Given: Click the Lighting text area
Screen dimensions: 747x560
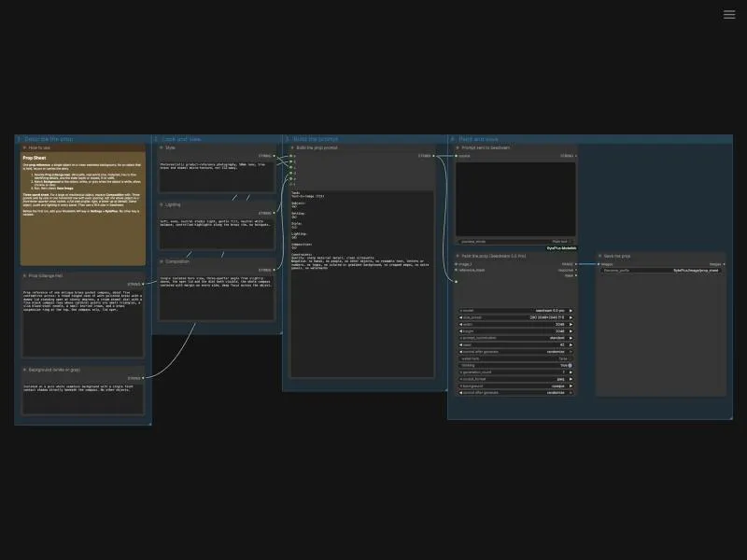Looking at the screenshot, I should 217,233.
